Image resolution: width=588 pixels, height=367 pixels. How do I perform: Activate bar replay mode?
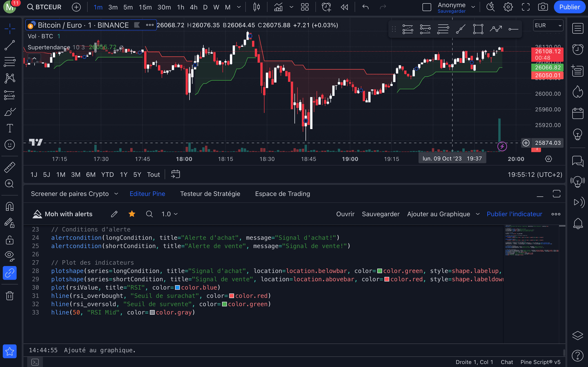pyautogui.click(x=344, y=7)
